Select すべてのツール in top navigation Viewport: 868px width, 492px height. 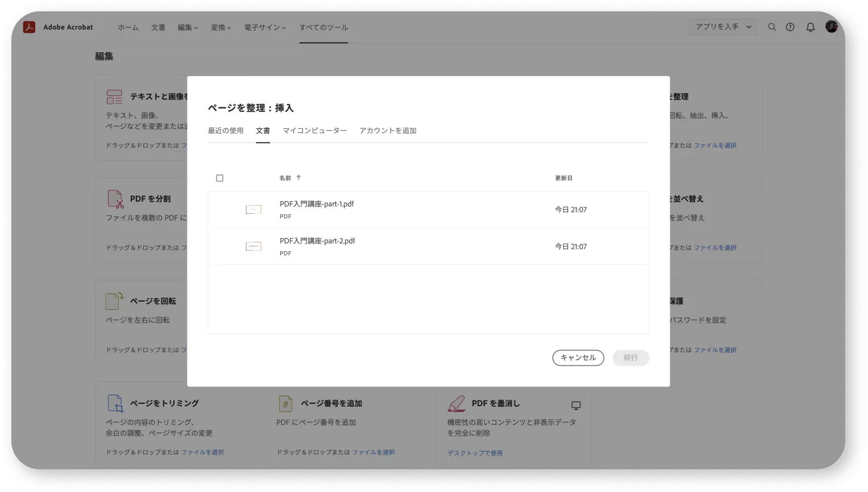pyautogui.click(x=323, y=27)
